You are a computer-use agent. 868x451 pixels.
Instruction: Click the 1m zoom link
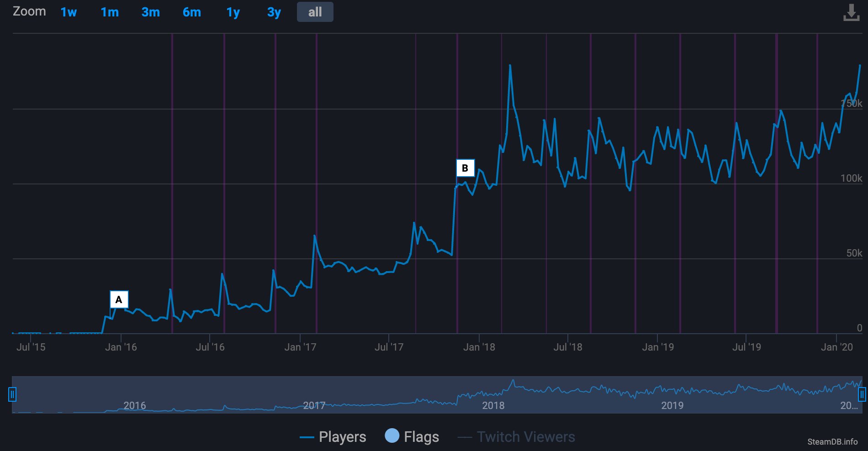pyautogui.click(x=109, y=12)
